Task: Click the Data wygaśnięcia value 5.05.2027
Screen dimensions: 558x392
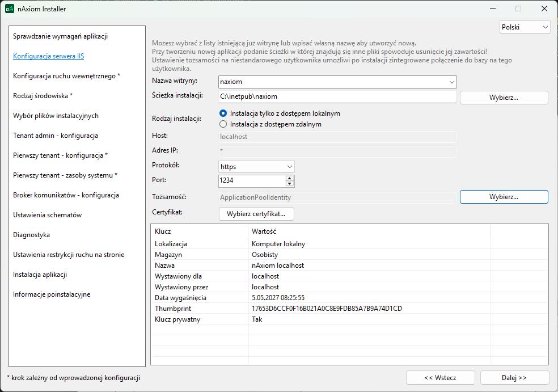Action: (278, 298)
